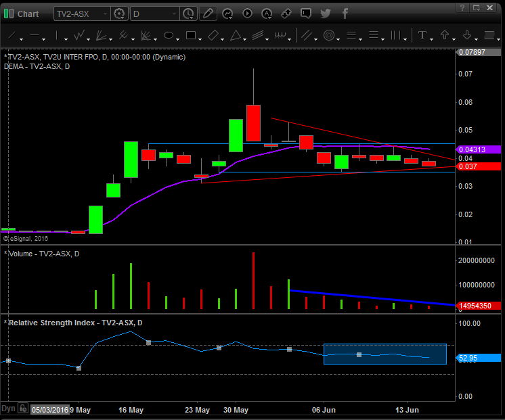Click the window options icon beside help

476,7
